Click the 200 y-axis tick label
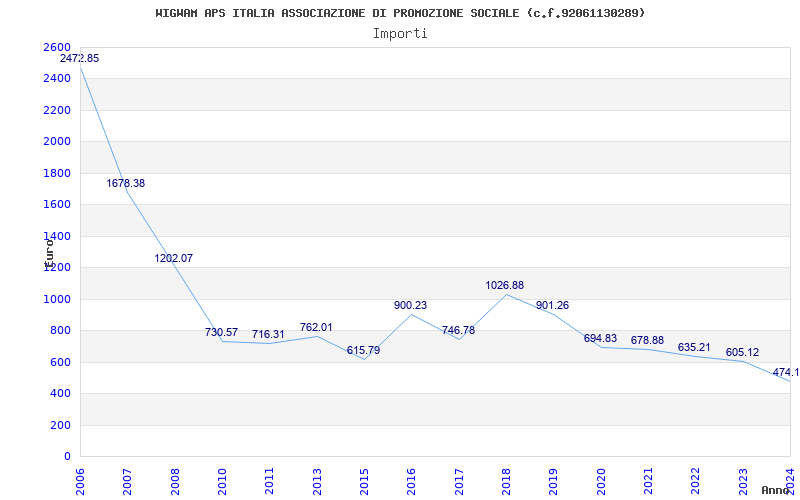This screenshot has width=800, height=500. (x=60, y=426)
